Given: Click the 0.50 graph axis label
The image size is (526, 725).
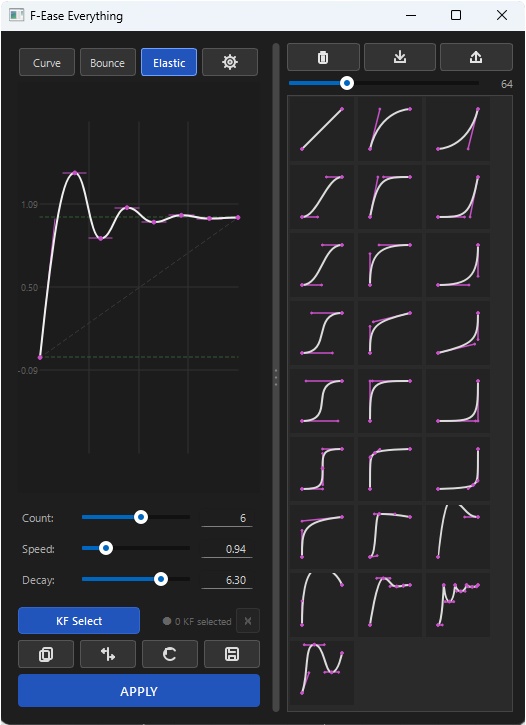Looking at the screenshot, I should (29, 288).
